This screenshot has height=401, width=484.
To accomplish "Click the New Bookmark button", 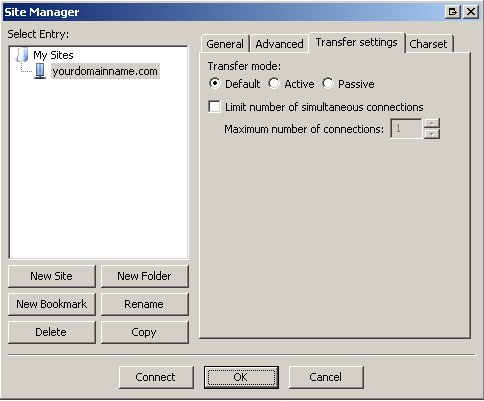I will point(52,304).
